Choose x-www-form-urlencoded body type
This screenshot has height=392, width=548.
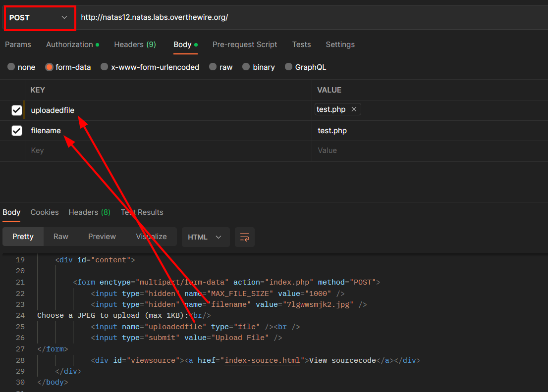tap(105, 67)
